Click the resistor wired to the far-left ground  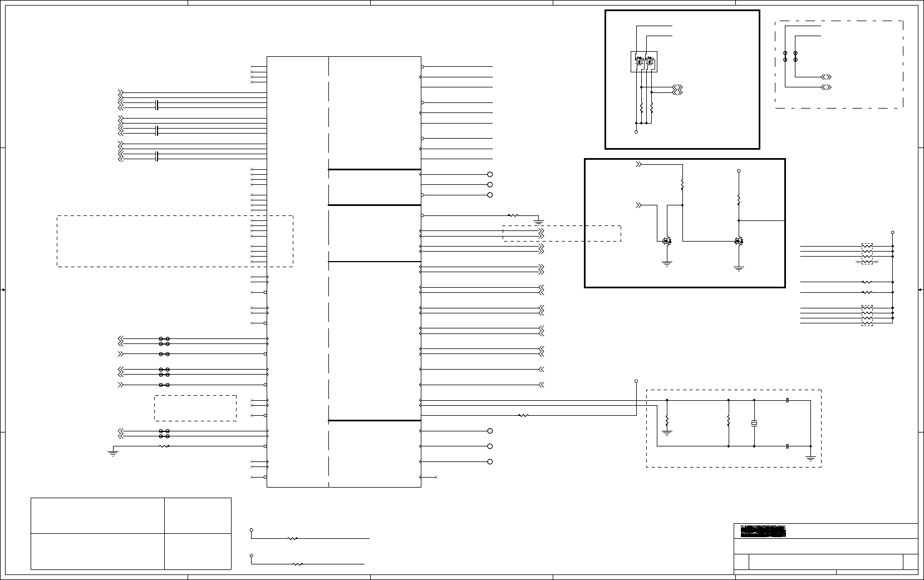164,446
